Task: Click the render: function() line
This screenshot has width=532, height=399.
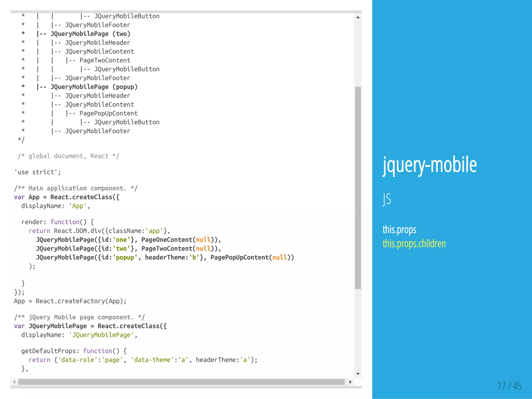Action: 58,222
